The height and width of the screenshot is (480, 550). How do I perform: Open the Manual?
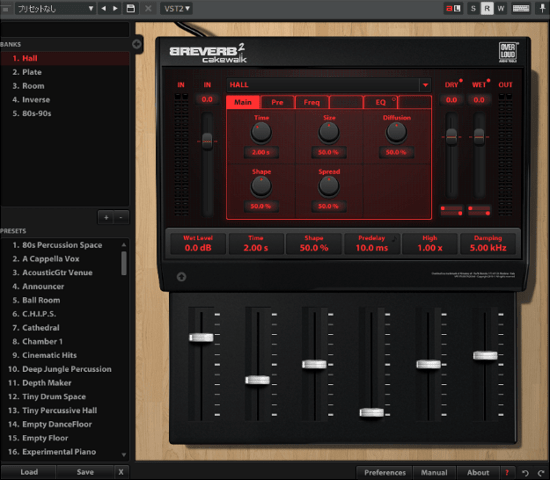pos(434,473)
